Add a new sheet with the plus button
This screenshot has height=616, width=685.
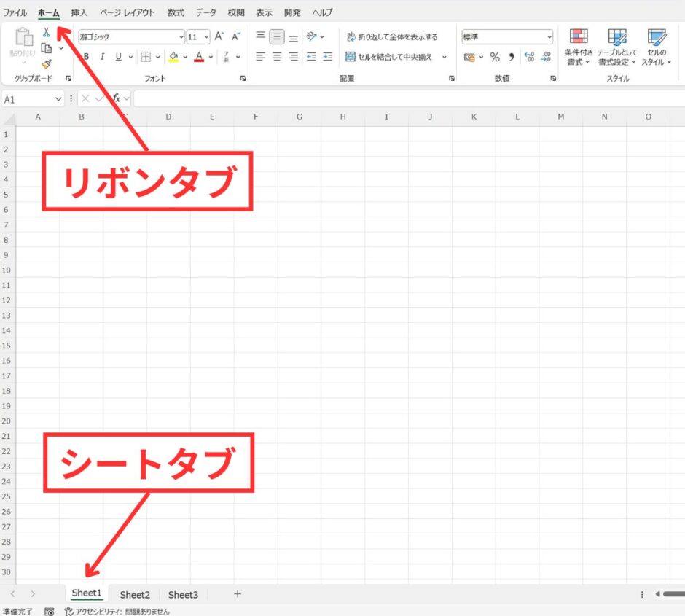(x=237, y=594)
